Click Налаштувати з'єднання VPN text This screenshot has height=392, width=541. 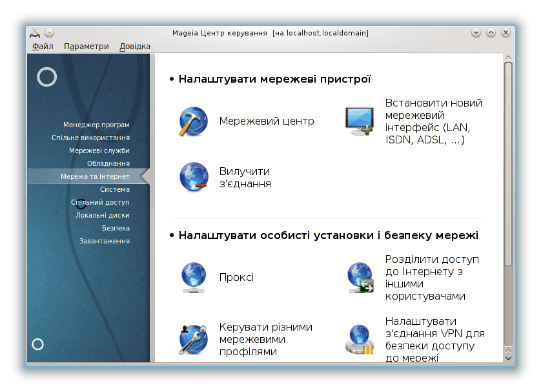pos(435,339)
